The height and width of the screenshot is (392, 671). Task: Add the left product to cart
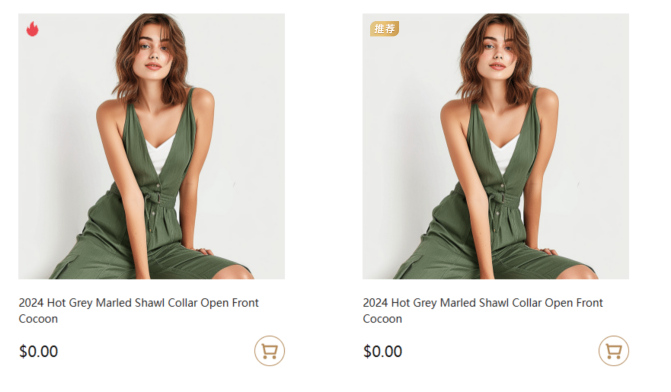(x=269, y=350)
